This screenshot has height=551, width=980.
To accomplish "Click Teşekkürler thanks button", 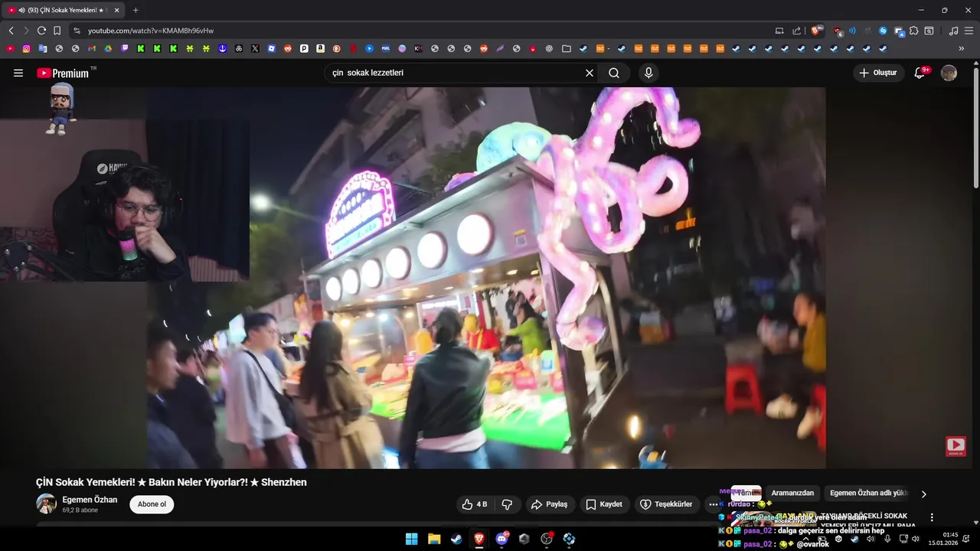I will point(666,504).
